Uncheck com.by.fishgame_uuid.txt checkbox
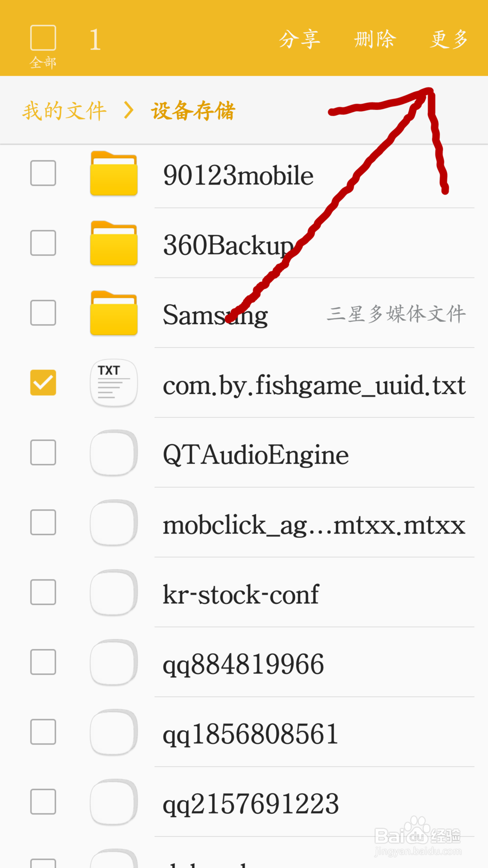This screenshot has height=868, width=488. pos(43,382)
